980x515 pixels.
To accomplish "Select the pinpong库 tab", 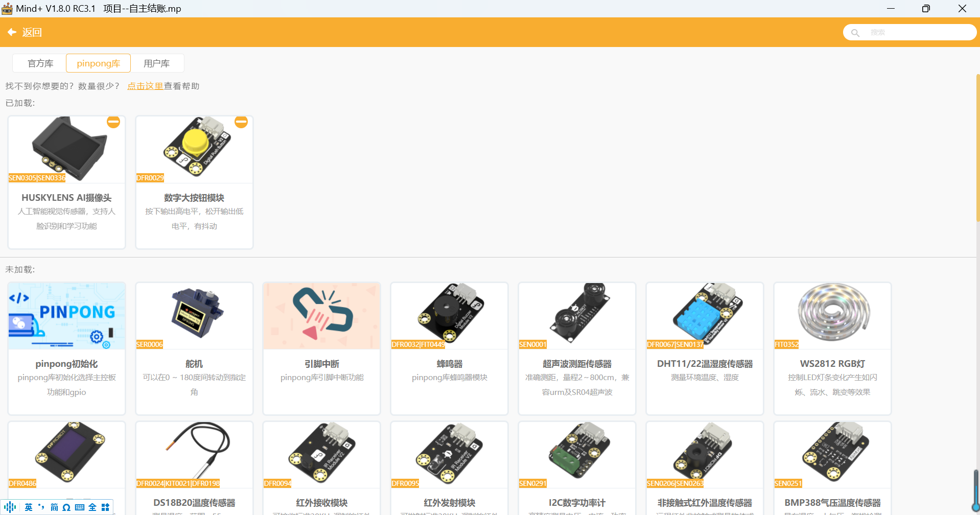I will tap(98, 63).
